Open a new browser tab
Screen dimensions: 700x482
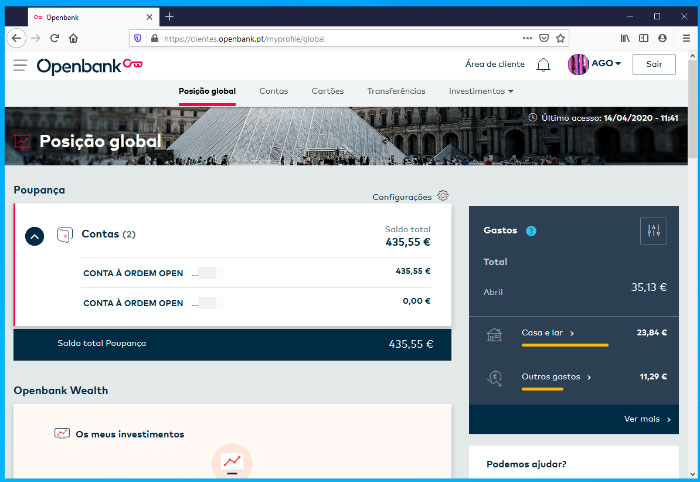click(169, 17)
